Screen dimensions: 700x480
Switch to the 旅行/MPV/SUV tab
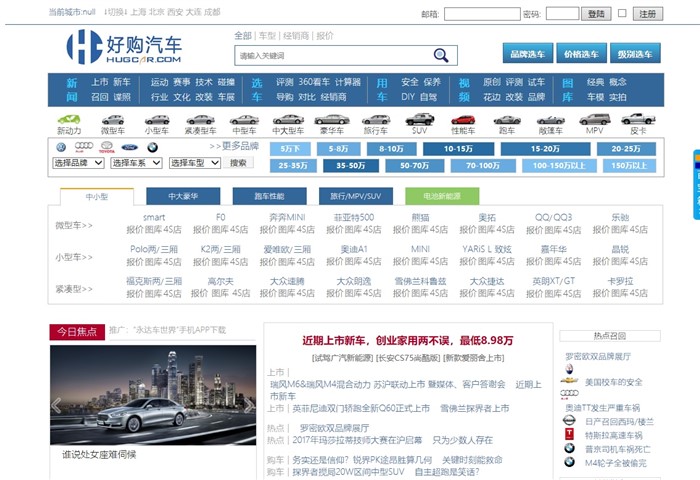(x=356, y=196)
